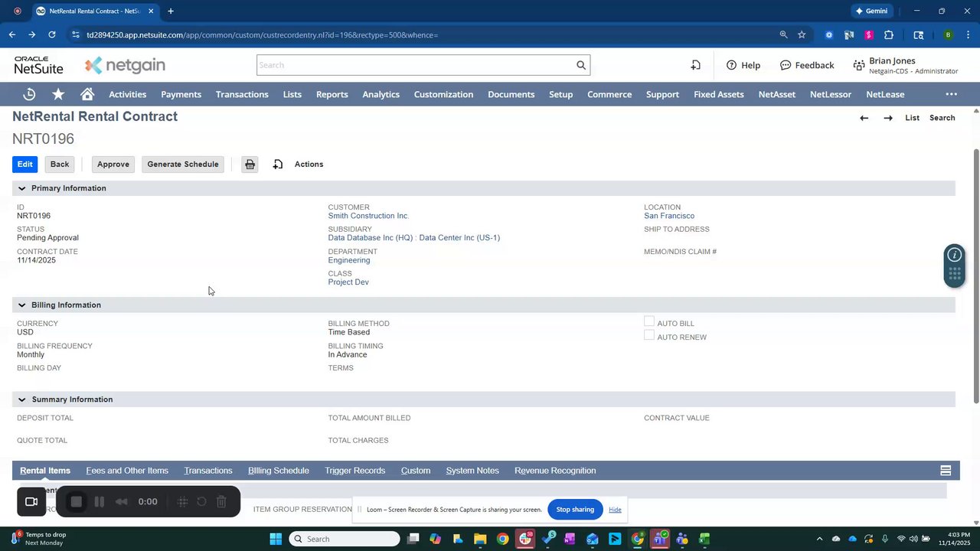Switch to the System Notes tab
Screen dimensions: 980x551
(x=472, y=471)
